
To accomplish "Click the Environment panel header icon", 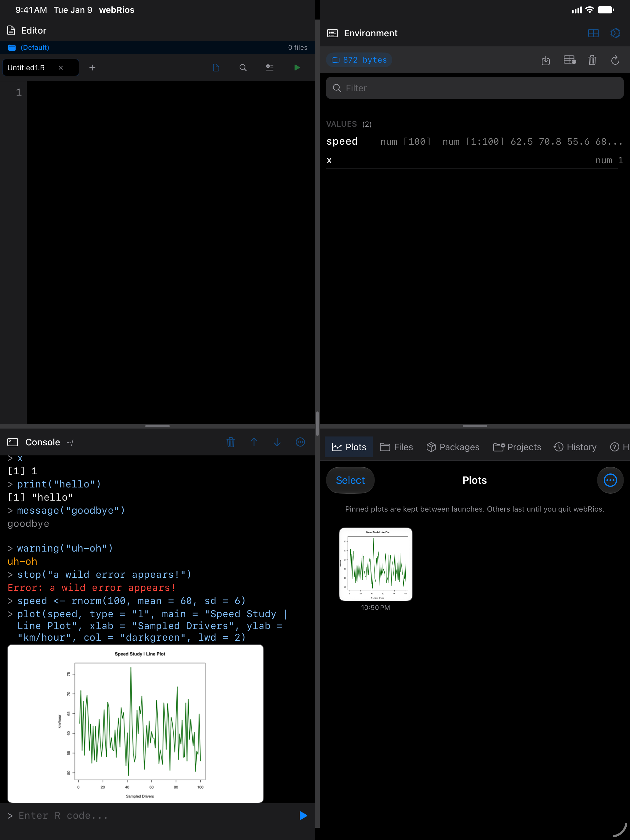I will coord(332,33).
